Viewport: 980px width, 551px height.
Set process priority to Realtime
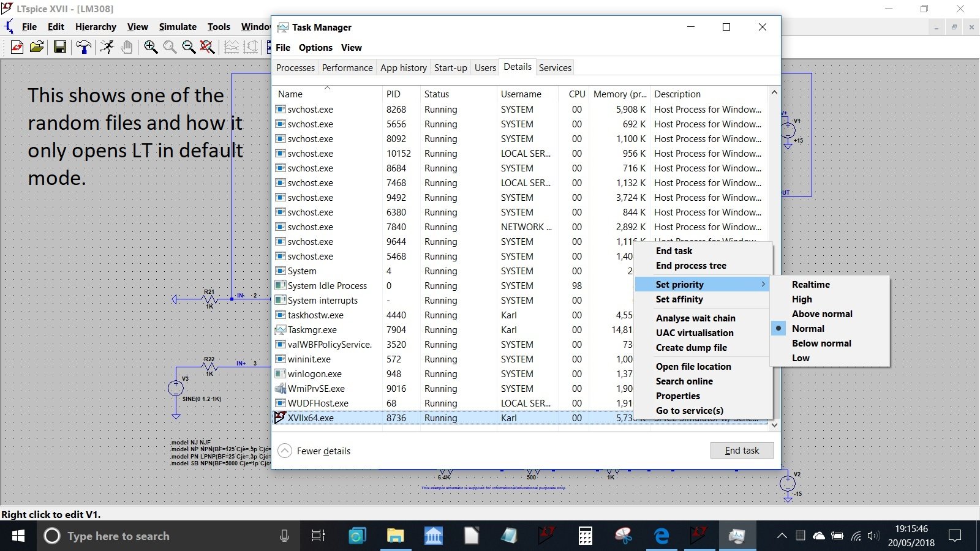[811, 284]
